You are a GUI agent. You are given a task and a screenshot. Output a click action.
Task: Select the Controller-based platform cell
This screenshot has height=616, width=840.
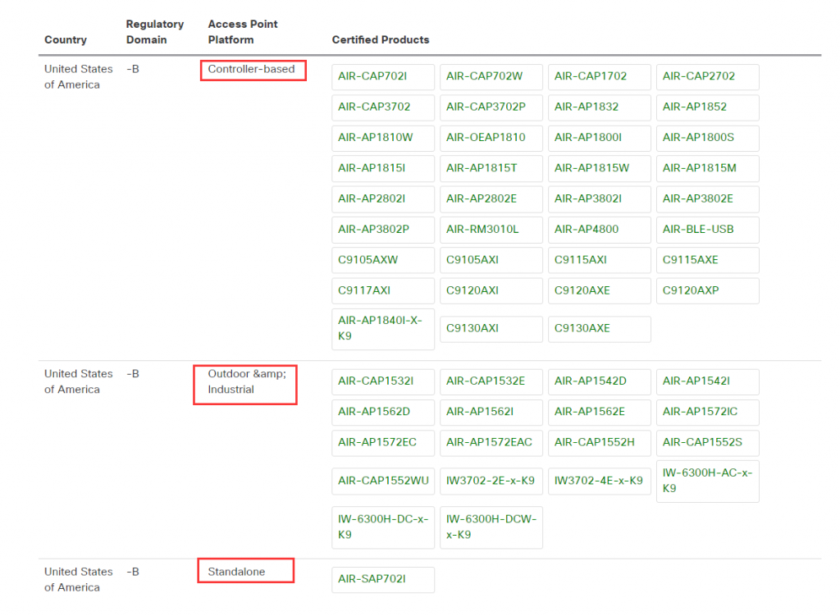click(251, 69)
